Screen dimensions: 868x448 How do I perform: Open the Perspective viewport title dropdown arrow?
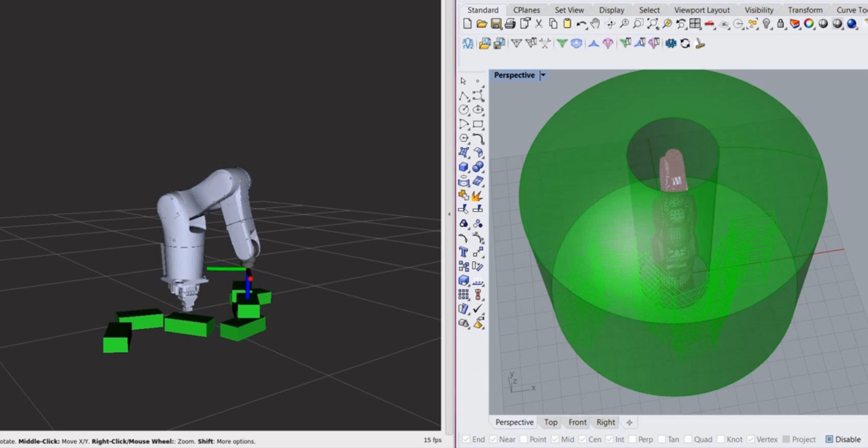543,75
